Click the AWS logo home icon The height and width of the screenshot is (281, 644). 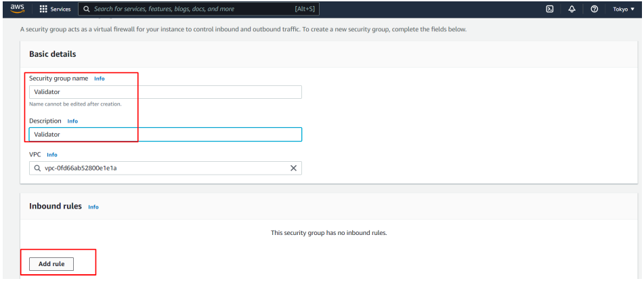tap(17, 9)
